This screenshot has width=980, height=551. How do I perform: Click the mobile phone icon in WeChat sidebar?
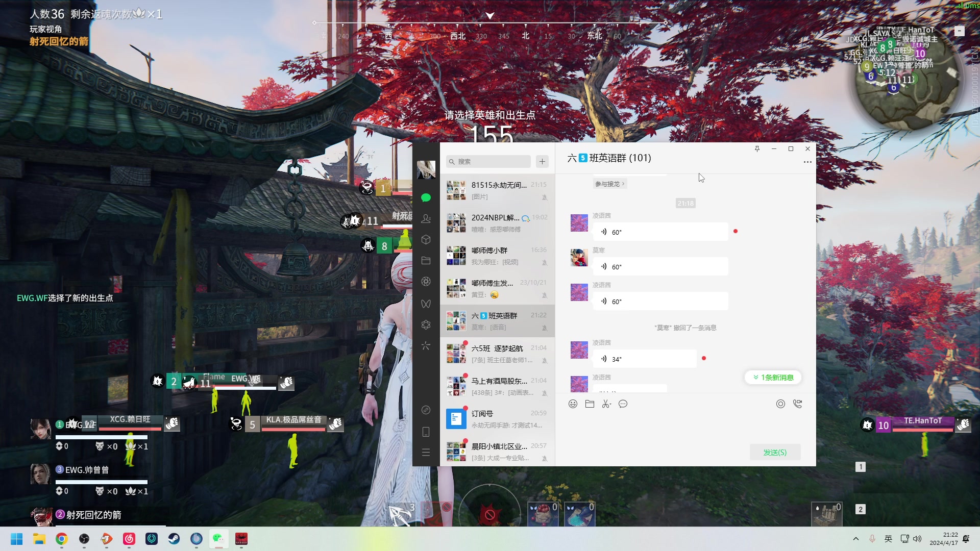click(x=426, y=432)
